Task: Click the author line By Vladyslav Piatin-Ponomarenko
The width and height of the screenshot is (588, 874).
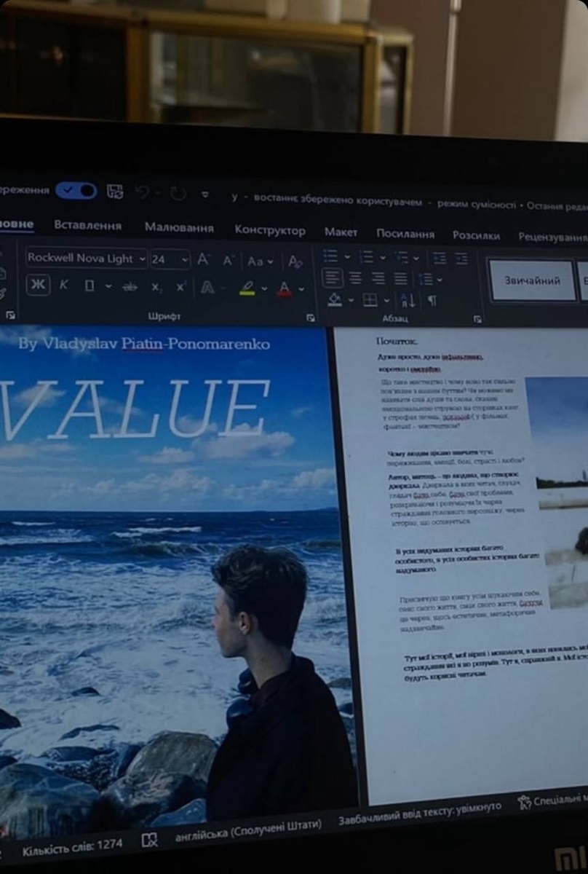Action: pos(144,343)
